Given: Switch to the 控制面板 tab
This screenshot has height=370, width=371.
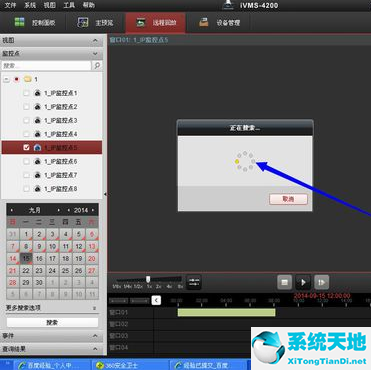Looking at the screenshot, I should coord(35,23).
